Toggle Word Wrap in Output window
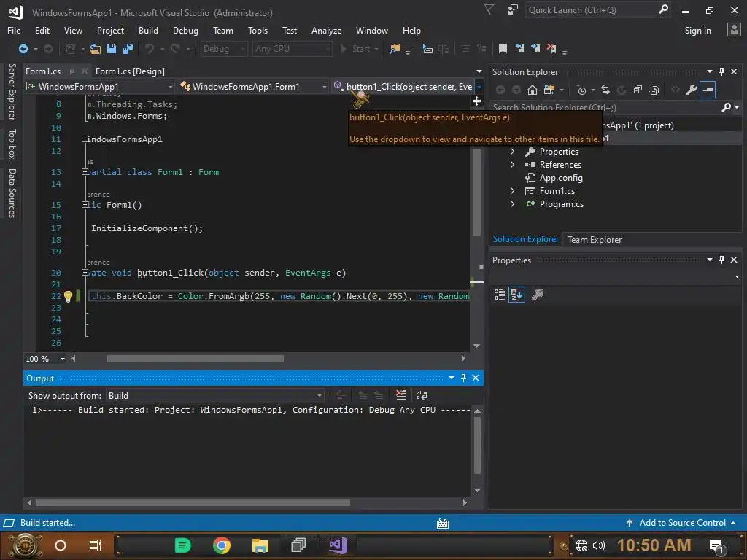This screenshot has width=747, height=560. (422, 395)
